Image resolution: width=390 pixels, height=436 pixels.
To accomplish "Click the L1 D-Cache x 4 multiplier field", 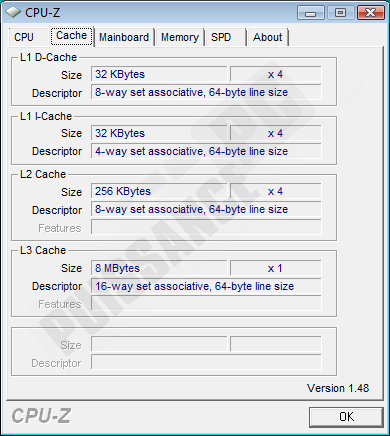I will pyautogui.click(x=276, y=74).
